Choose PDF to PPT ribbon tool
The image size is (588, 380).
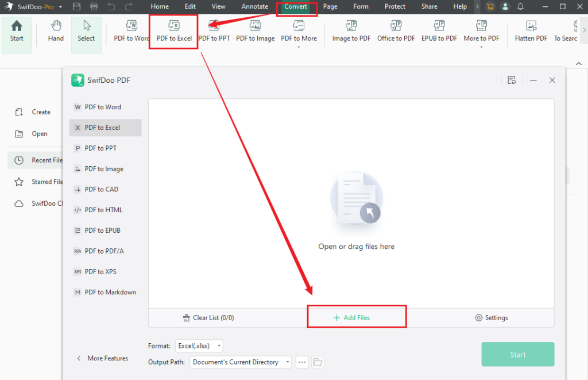[214, 32]
